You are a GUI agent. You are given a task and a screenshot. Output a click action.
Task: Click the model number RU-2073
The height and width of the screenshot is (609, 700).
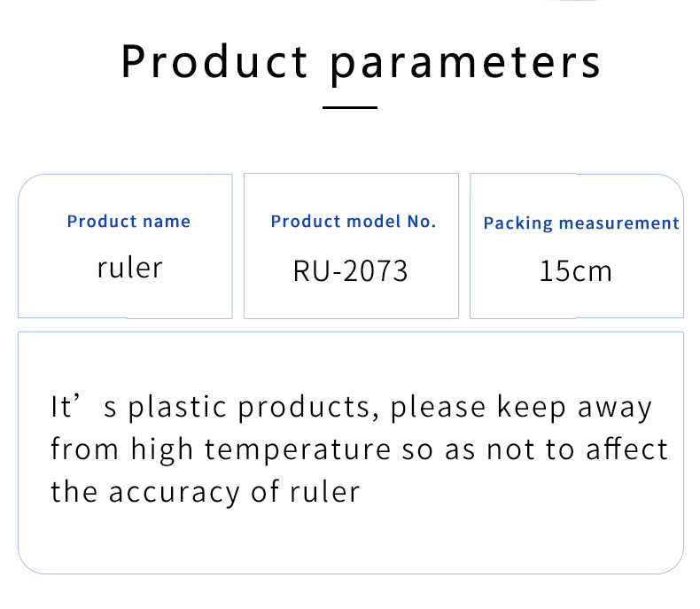click(x=351, y=270)
